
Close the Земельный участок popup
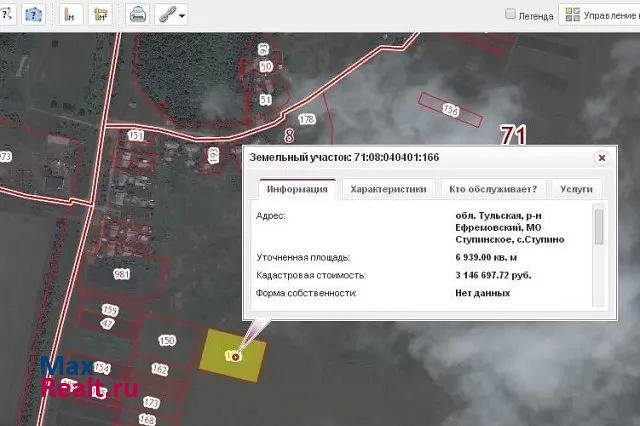point(601,158)
